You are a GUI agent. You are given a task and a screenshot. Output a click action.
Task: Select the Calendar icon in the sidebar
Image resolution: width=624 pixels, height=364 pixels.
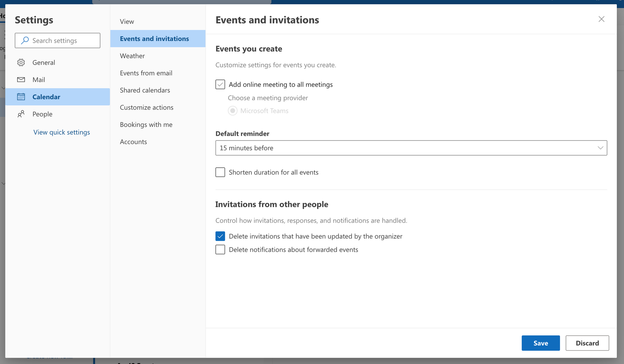pos(21,97)
